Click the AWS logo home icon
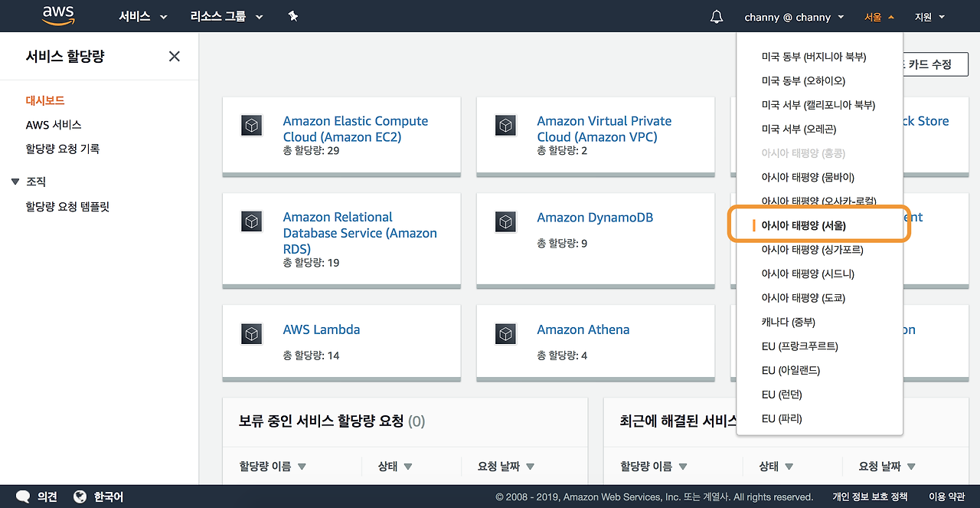This screenshot has height=508, width=980. [58, 15]
